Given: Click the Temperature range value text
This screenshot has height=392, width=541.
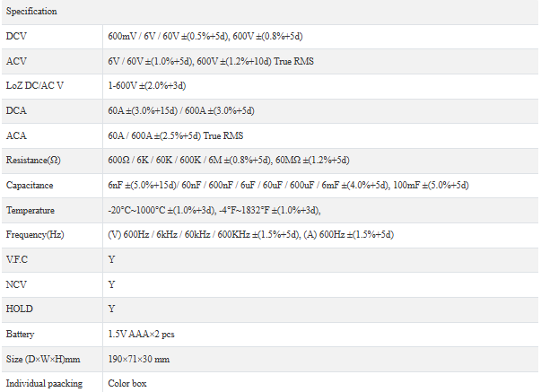Looking at the screenshot, I should (214, 210).
